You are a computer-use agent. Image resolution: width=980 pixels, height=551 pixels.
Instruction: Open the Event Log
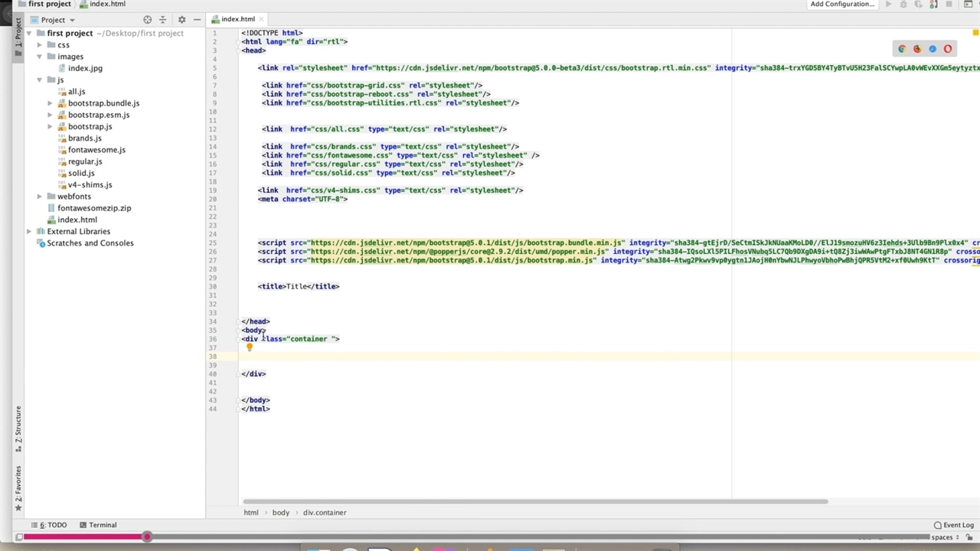tap(953, 525)
